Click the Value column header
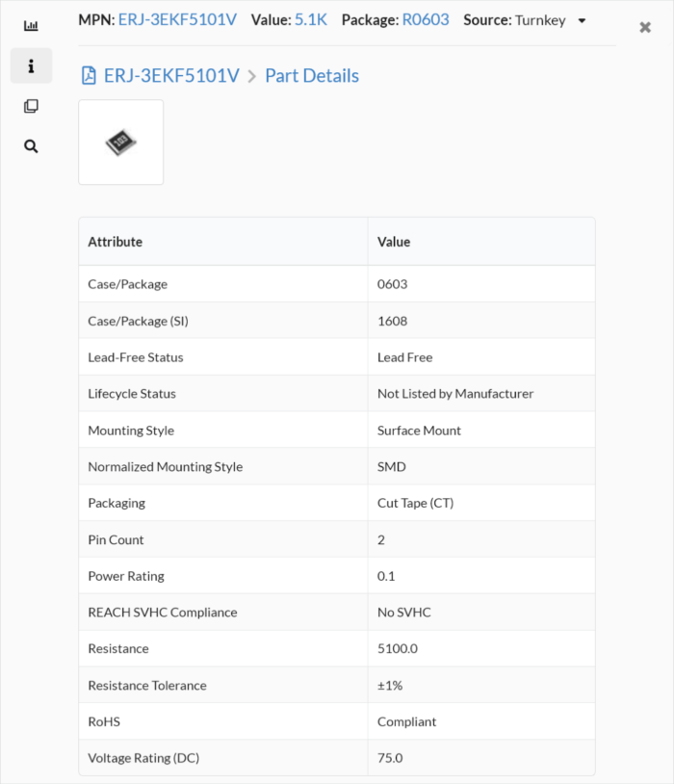The height and width of the screenshot is (784, 674). coord(394,242)
